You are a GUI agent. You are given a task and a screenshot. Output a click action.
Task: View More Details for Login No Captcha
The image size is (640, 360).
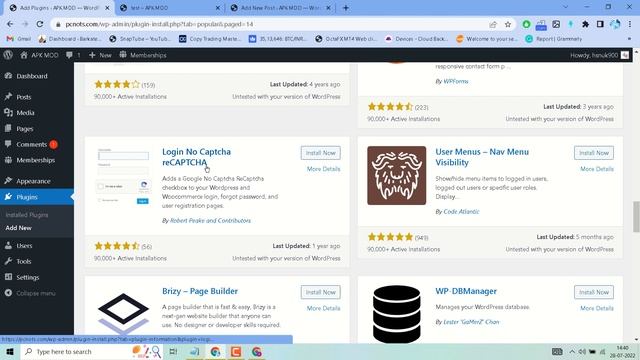point(323,169)
